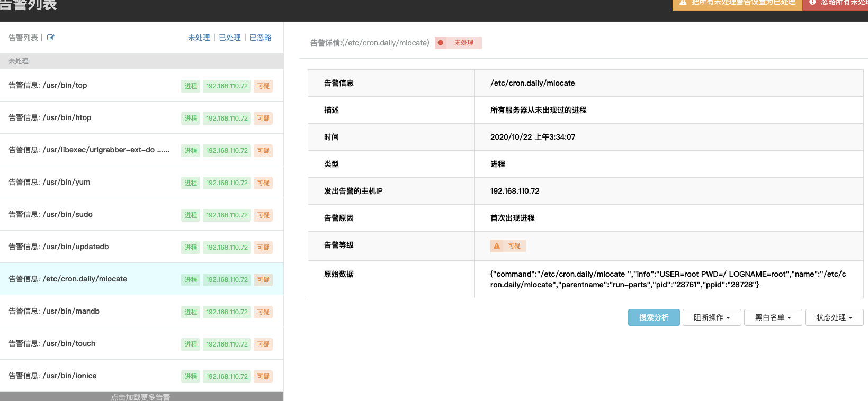Click the IP tag on /usr/bin/updatedb row
The image size is (868, 401).
(x=227, y=248)
